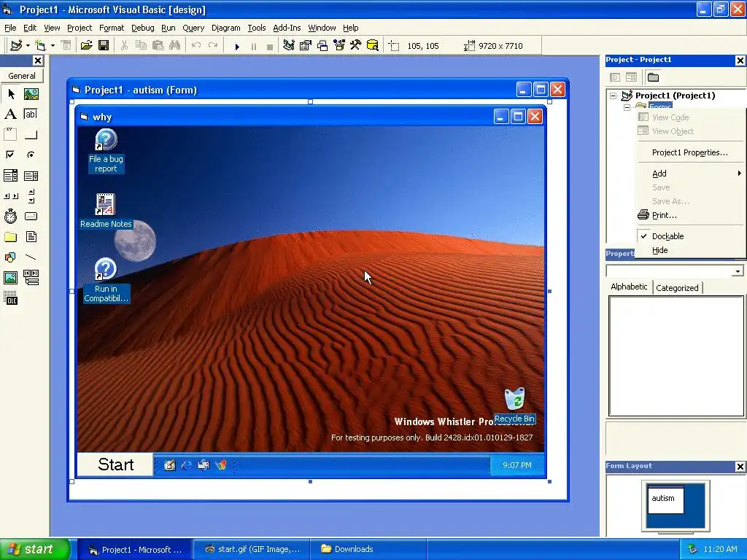This screenshot has width=747, height=560.
Task: Open the Debug menu
Action: [142, 28]
